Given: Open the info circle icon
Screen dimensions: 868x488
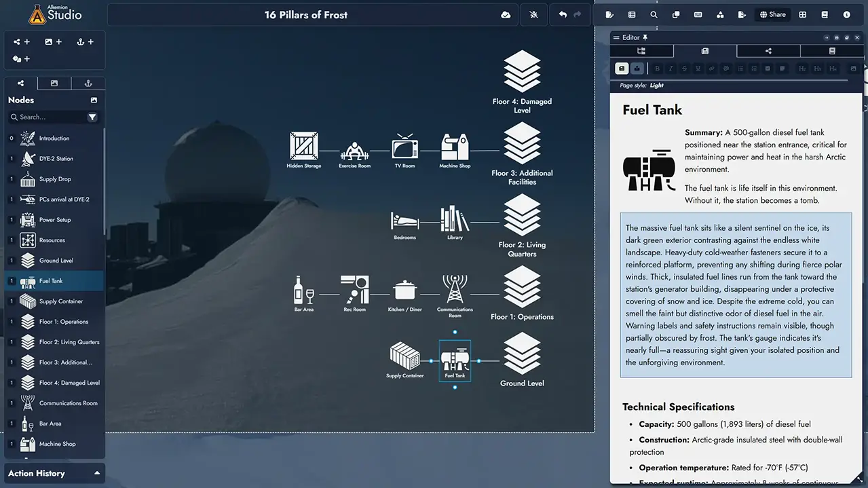Looking at the screenshot, I should tap(847, 14).
